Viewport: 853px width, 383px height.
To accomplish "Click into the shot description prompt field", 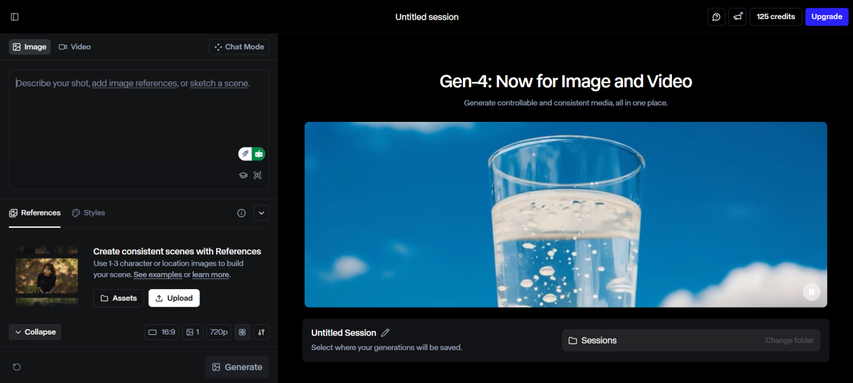I will (139, 129).
